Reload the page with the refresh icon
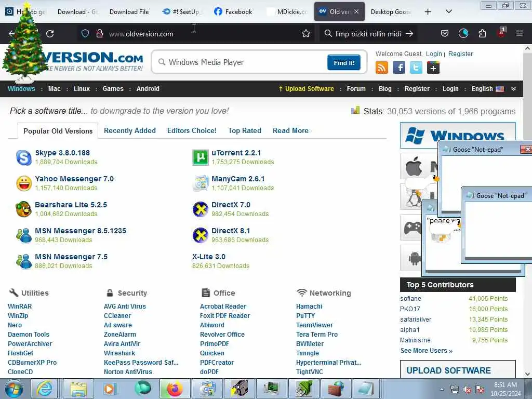This screenshot has height=399, width=532. (x=50, y=34)
